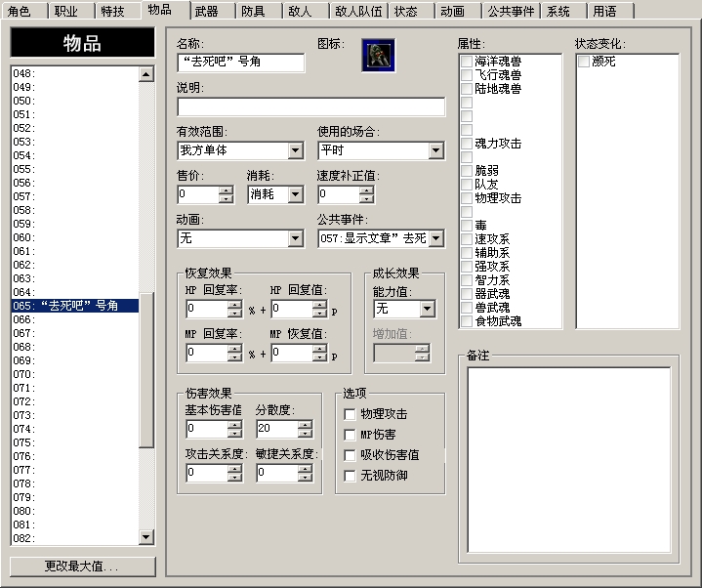The height and width of the screenshot is (588, 702).
Task: Toggle the 脆弱 attribute checkbox
Action: (467, 171)
